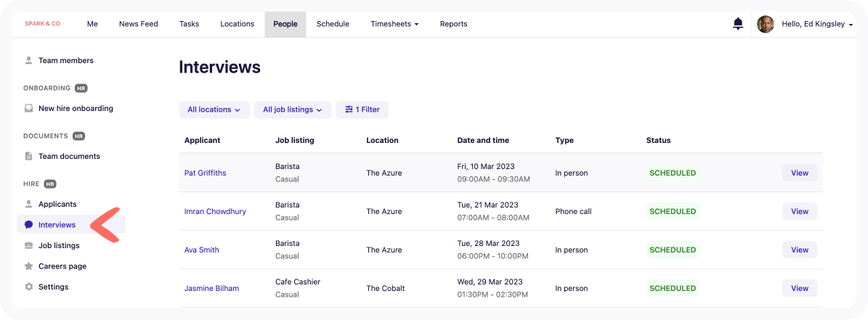
Task: Open Settings in sidebar
Action: tap(54, 287)
